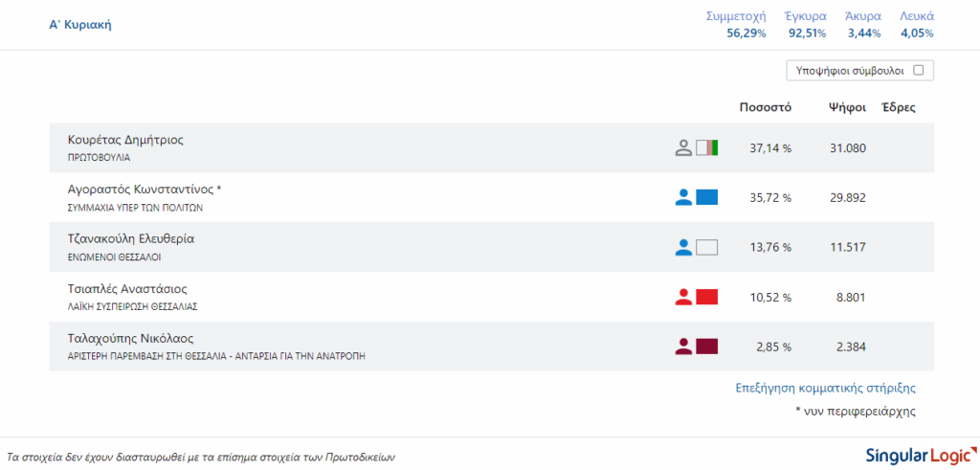The height and width of the screenshot is (470, 980).
Task: Enable the Υποψήφιοι σύμβουλοι checkbox
Action: pos(919,70)
